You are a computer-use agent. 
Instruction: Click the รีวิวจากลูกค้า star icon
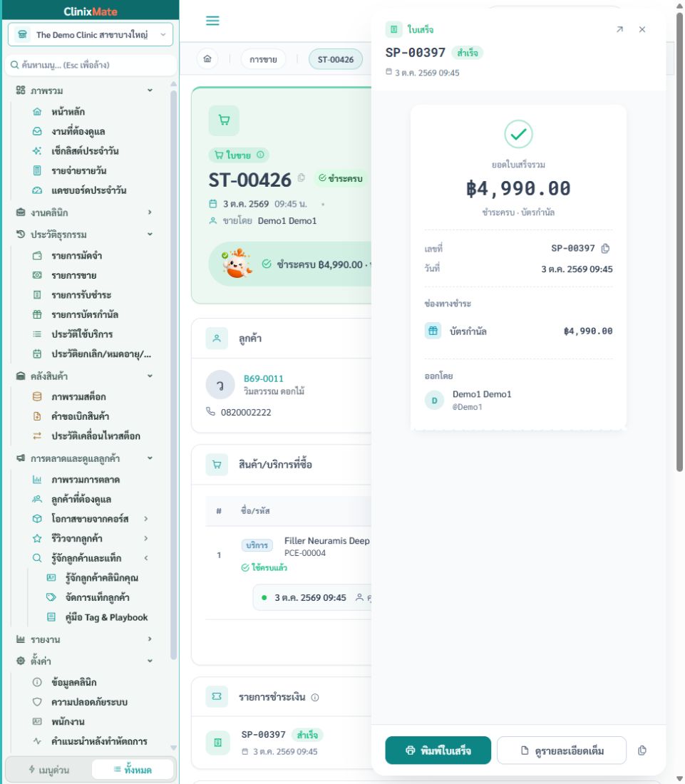[37, 539]
